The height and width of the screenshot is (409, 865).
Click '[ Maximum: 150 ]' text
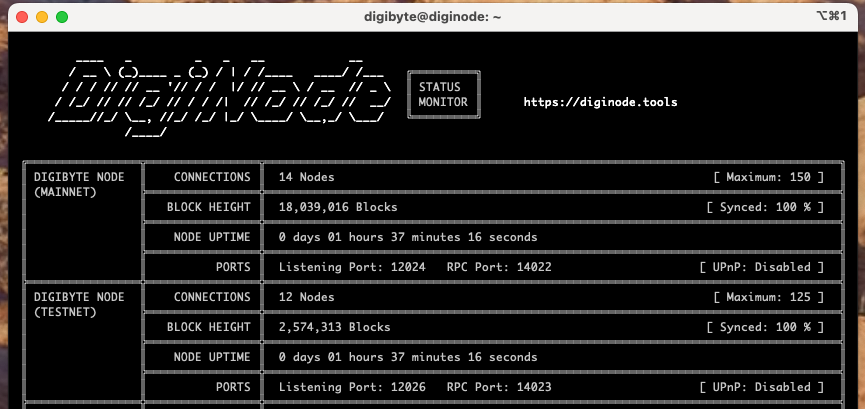click(x=768, y=177)
